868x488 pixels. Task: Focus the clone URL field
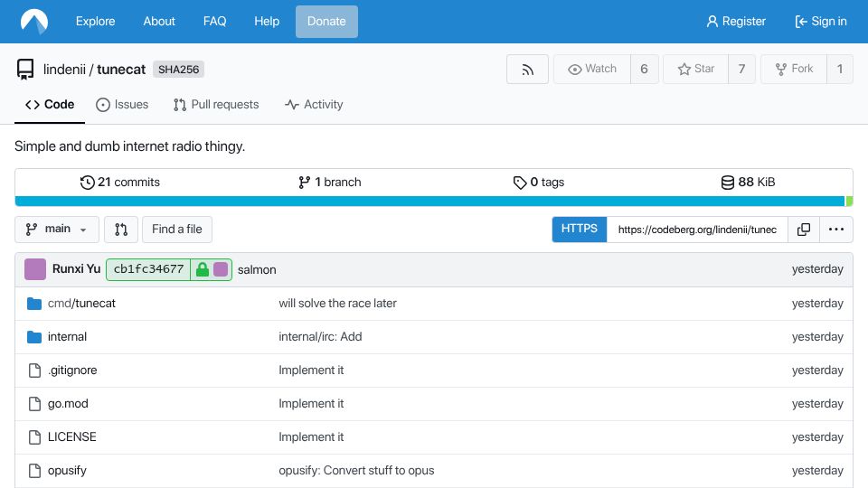(697, 230)
